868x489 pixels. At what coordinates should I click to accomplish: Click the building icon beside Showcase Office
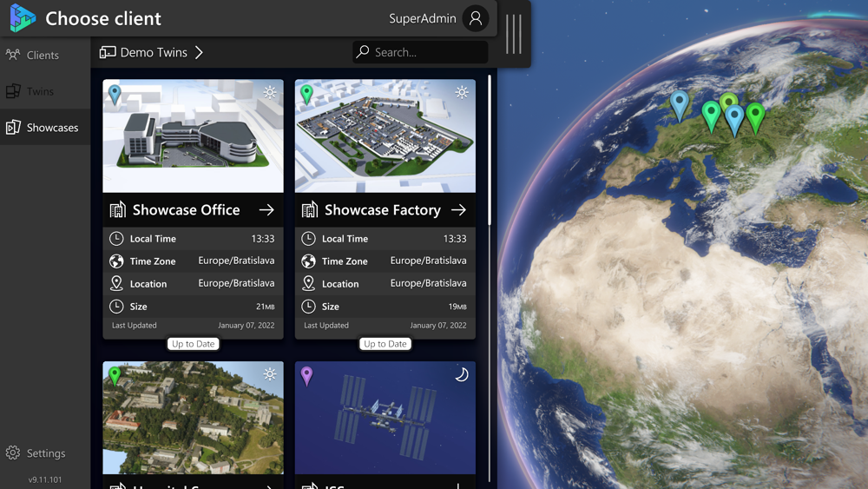pyautogui.click(x=117, y=210)
